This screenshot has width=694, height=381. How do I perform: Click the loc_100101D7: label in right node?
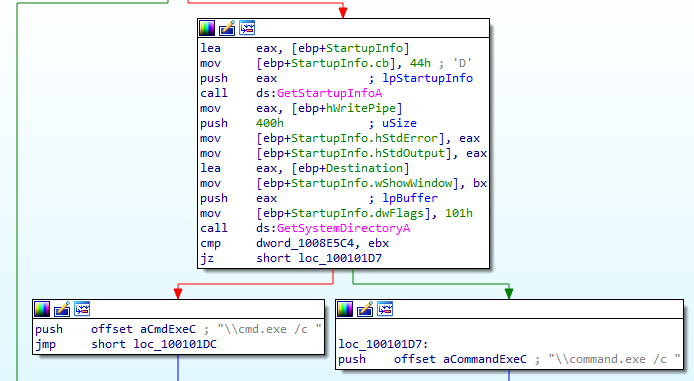[x=383, y=344]
